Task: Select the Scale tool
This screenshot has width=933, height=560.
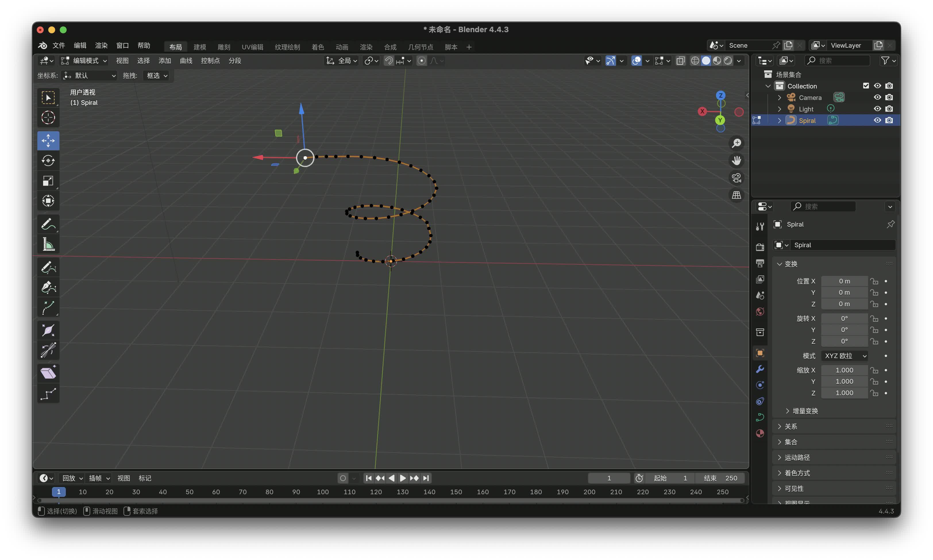Action: coord(48,181)
